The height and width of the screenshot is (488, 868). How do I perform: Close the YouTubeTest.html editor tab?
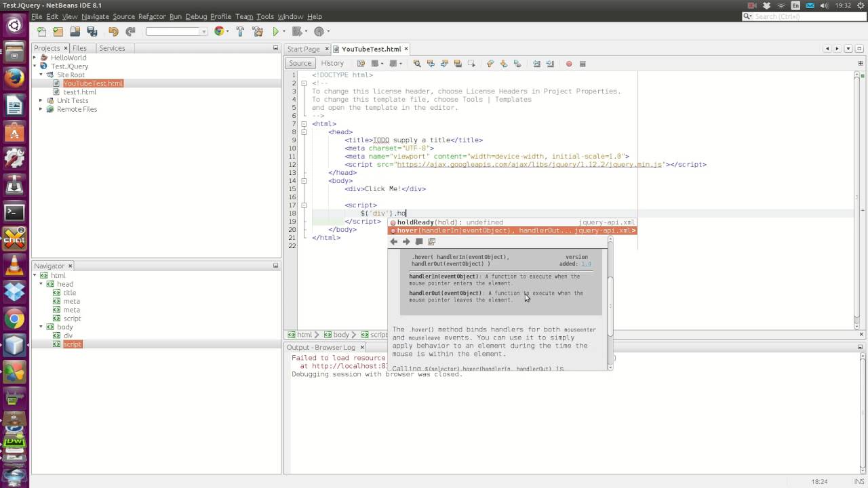pos(407,49)
